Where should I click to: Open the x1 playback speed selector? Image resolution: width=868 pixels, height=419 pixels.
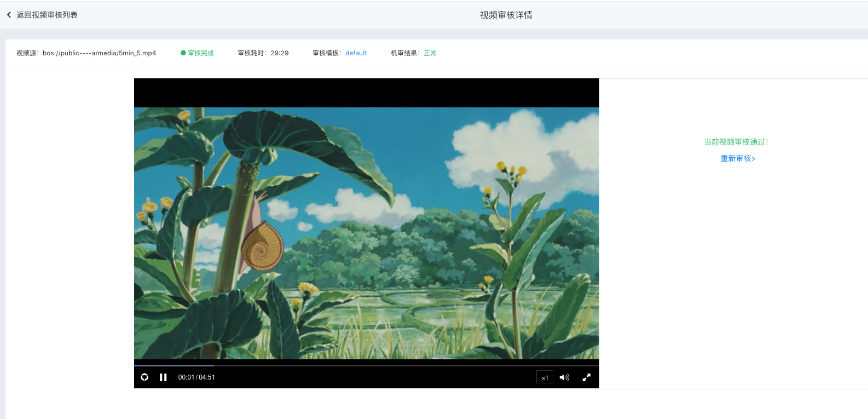pyautogui.click(x=545, y=377)
